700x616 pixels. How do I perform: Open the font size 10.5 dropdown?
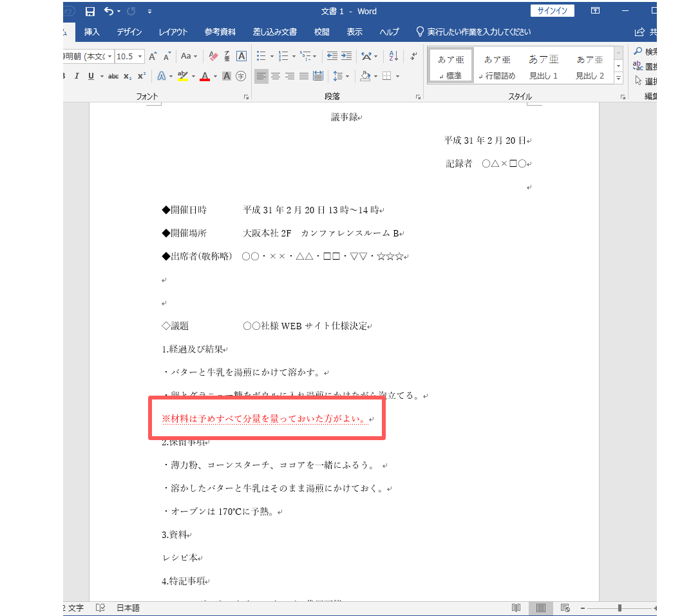[140, 56]
